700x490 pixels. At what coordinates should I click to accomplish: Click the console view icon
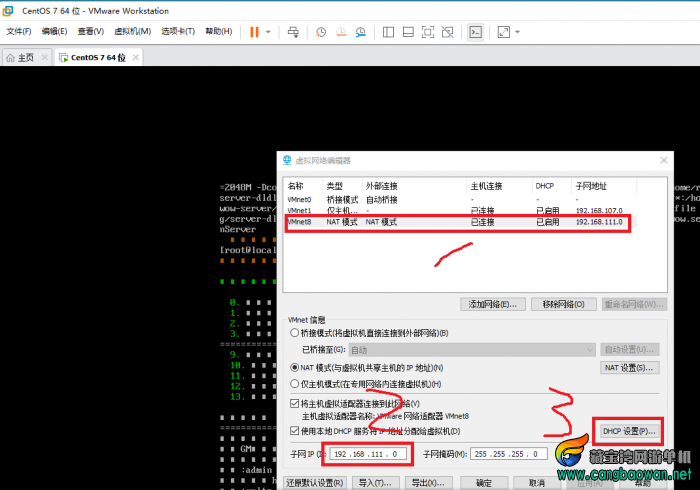tap(475, 32)
